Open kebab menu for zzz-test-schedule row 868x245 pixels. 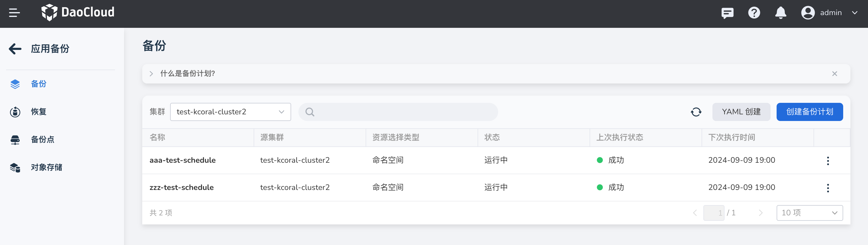[828, 188]
